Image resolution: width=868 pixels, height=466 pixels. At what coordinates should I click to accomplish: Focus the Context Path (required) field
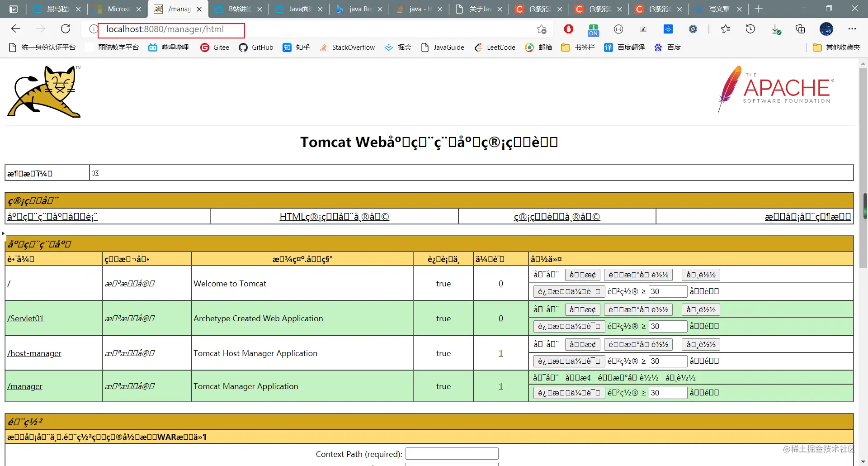(452, 454)
